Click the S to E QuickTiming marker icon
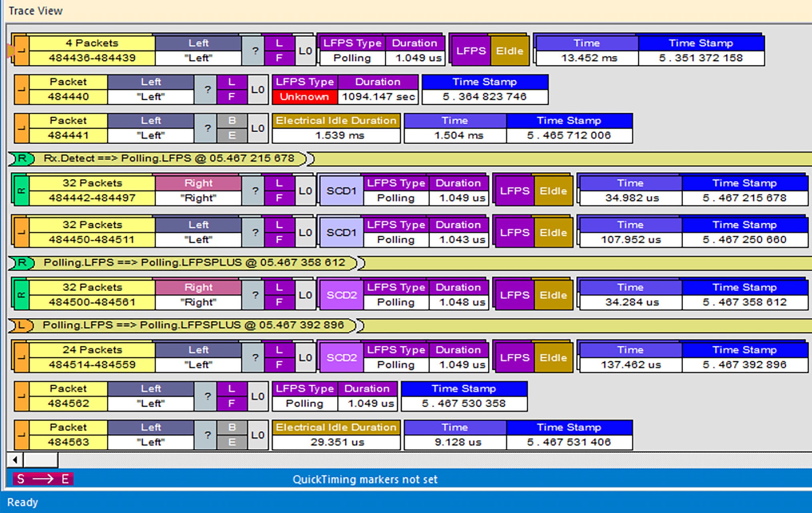 tap(43, 479)
